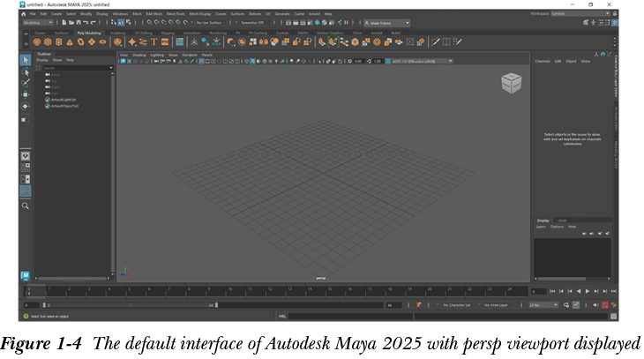Click the Outliner search field
The image size is (644, 359).
[x=71, y=67]
